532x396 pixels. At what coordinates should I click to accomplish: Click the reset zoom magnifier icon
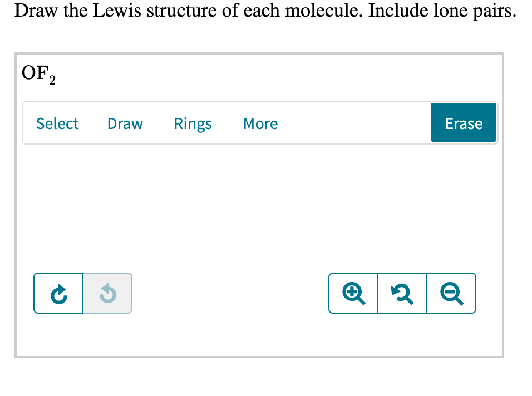(x=402, y=293)
